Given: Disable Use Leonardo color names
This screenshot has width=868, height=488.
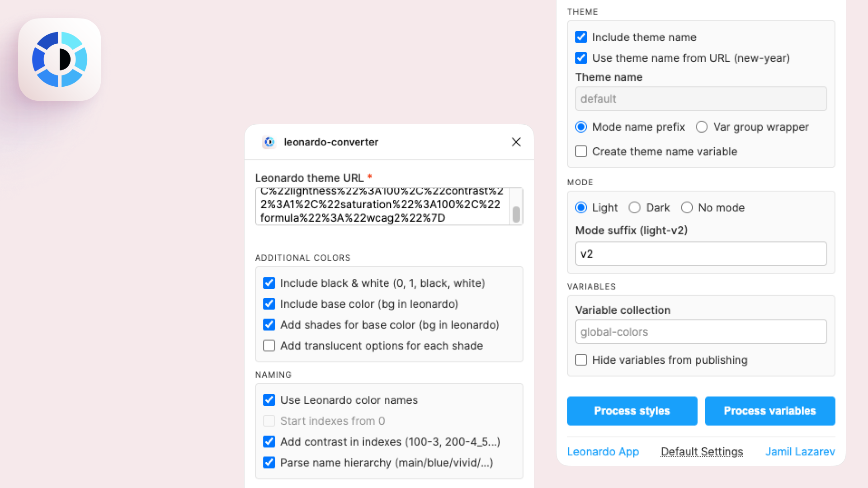Looking at the screenshot, I should coord(269,400).
